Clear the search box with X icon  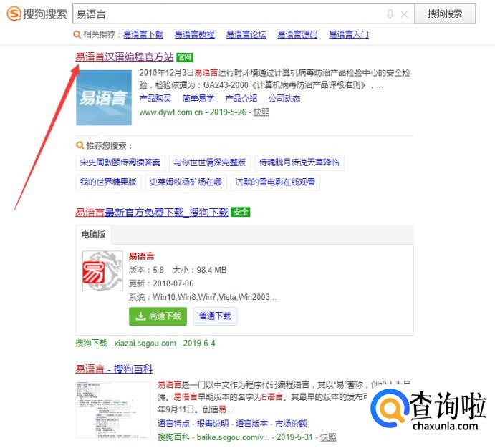405,14
